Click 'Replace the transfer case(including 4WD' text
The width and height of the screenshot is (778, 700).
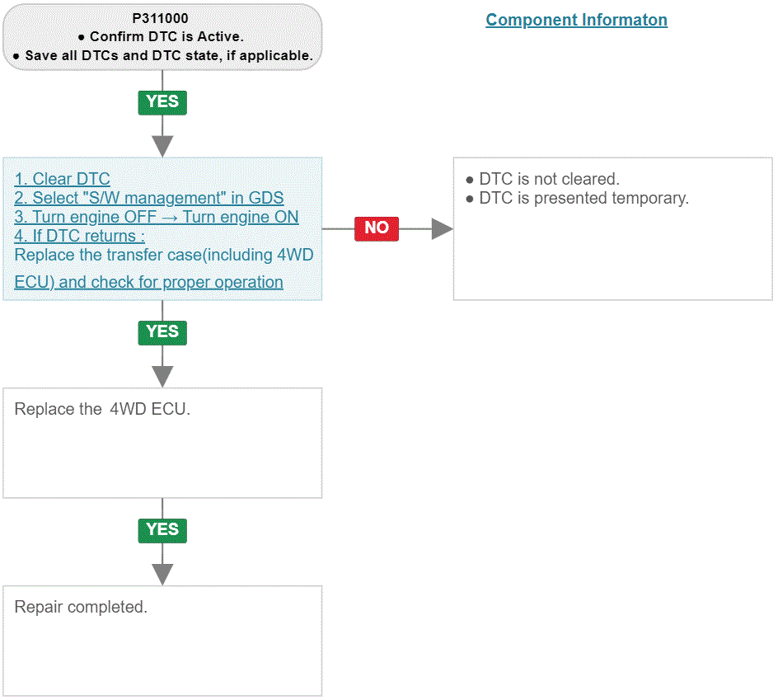pos(164,255)
